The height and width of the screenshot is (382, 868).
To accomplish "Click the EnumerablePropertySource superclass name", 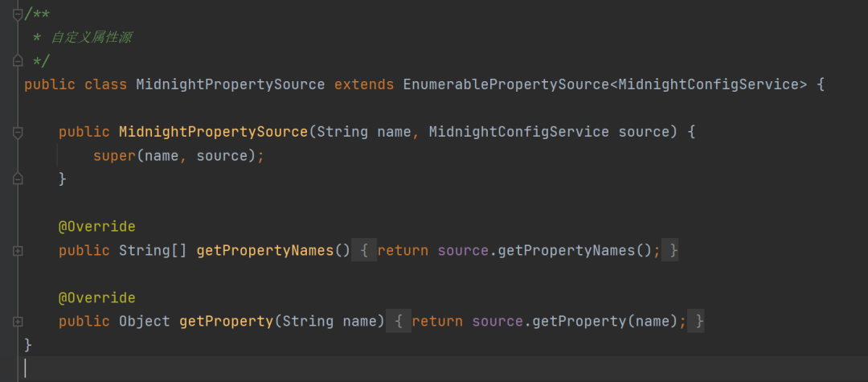I will 506,84.
